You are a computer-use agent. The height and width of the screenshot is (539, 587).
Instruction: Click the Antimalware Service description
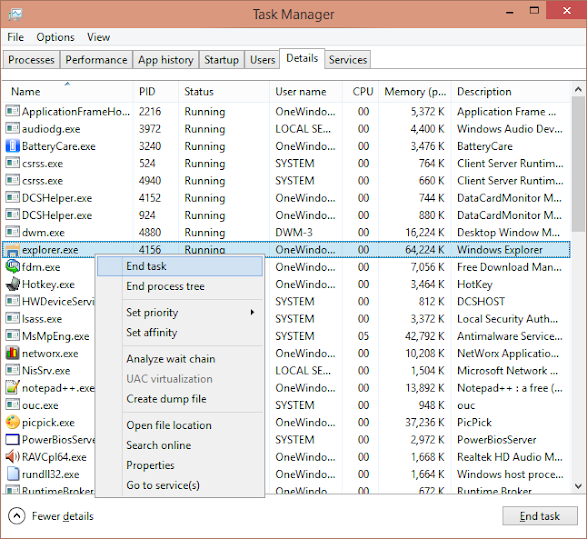point(510,336)
